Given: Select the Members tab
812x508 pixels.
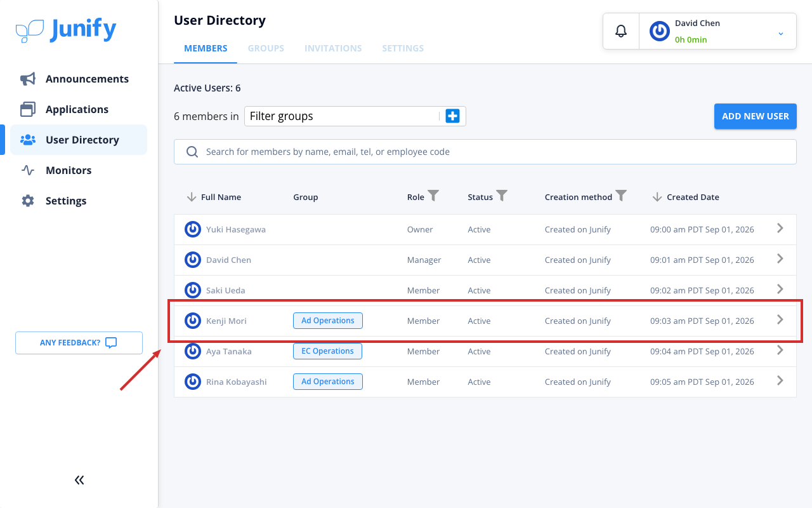Looking at the screenshot, I should click(206, 48).
